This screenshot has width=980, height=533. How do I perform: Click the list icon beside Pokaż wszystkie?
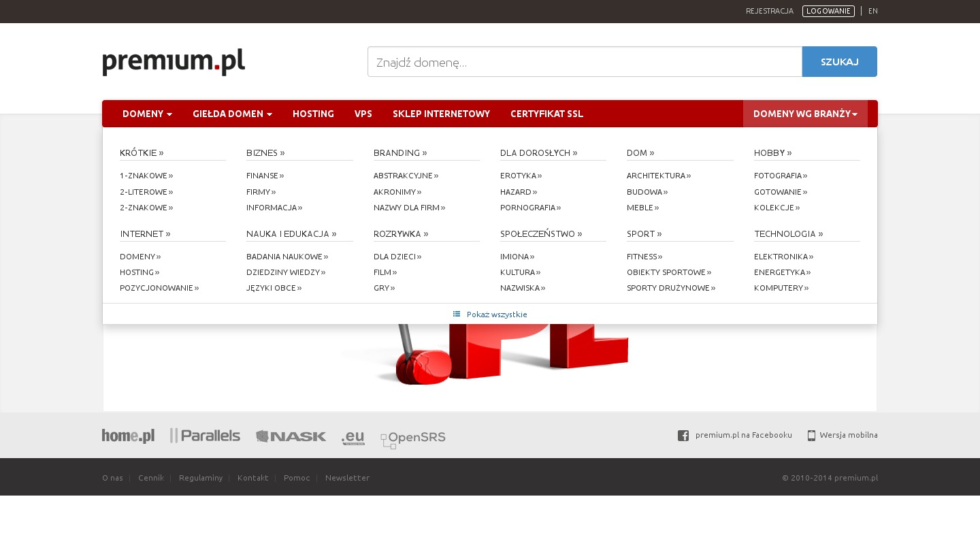point(457,314)
